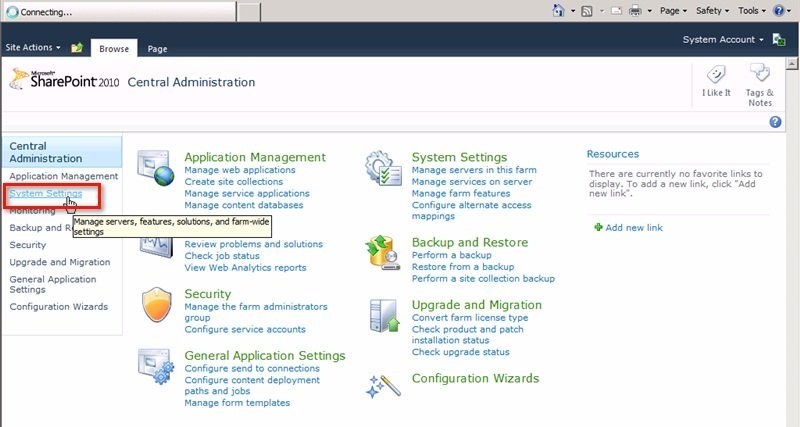Image resolution: width=800 pixels, height=427 pixels.
Task: Switch to the Page ribbon tab
Action: point(157,48)
